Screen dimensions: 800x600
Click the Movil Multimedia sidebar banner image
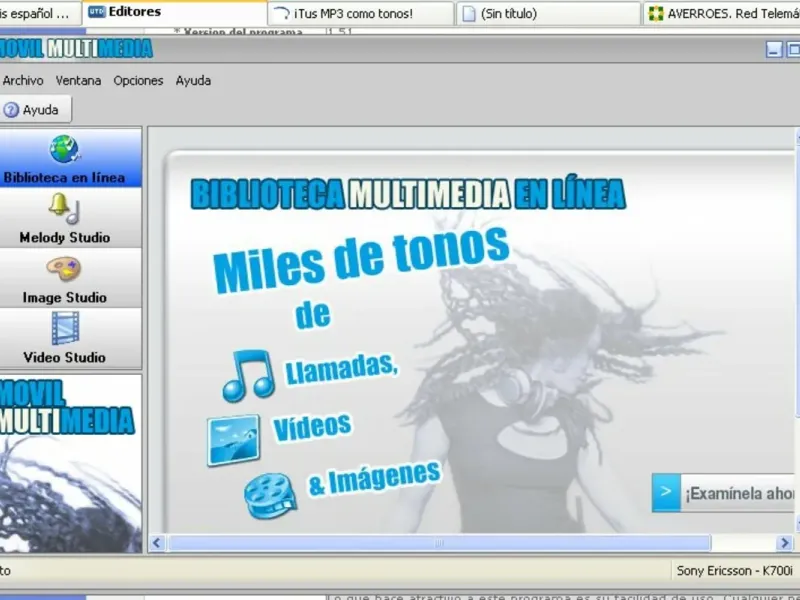pos(70,464)
